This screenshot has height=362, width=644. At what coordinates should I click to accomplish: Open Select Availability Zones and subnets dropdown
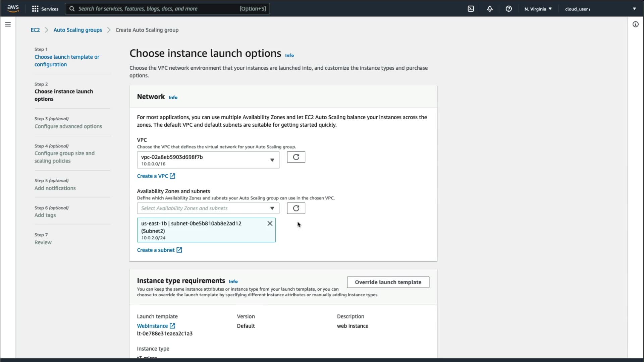tap(208, 208)
